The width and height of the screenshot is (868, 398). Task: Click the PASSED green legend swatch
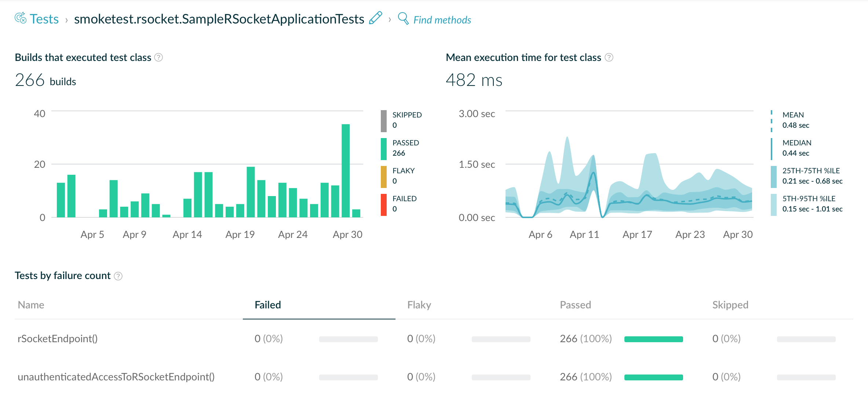(384, 149)
